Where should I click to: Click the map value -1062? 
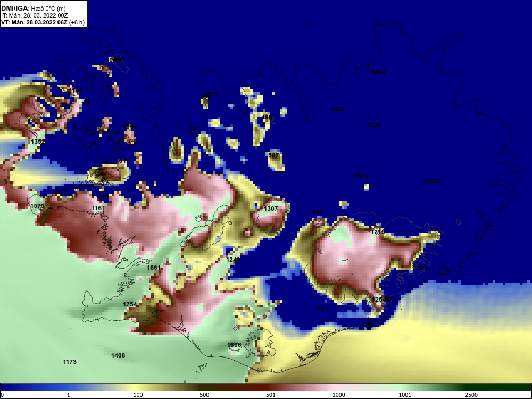click(x=336, y=109)
